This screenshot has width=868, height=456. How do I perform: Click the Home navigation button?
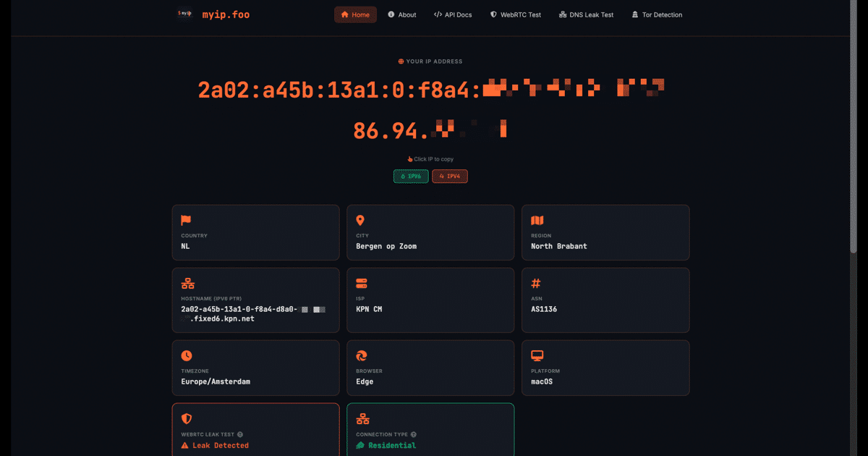[x=355, y=14]
